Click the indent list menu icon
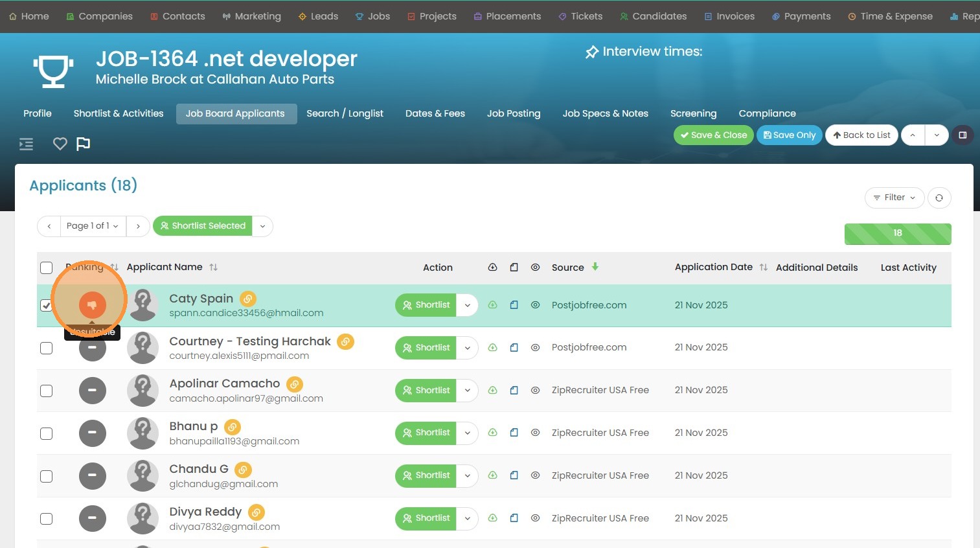This screenshot has width=980, height=548. click(27, 144)
